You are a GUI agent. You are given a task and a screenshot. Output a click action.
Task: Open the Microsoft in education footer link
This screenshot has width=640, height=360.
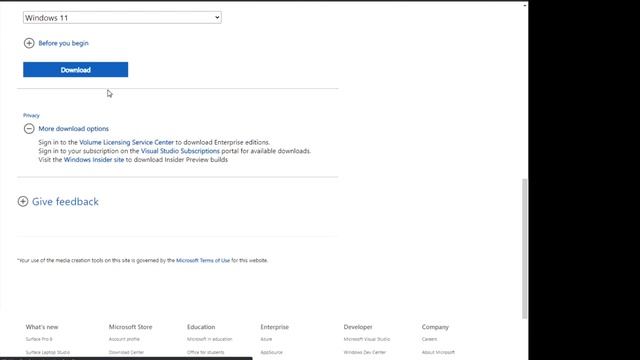(209, 339)
